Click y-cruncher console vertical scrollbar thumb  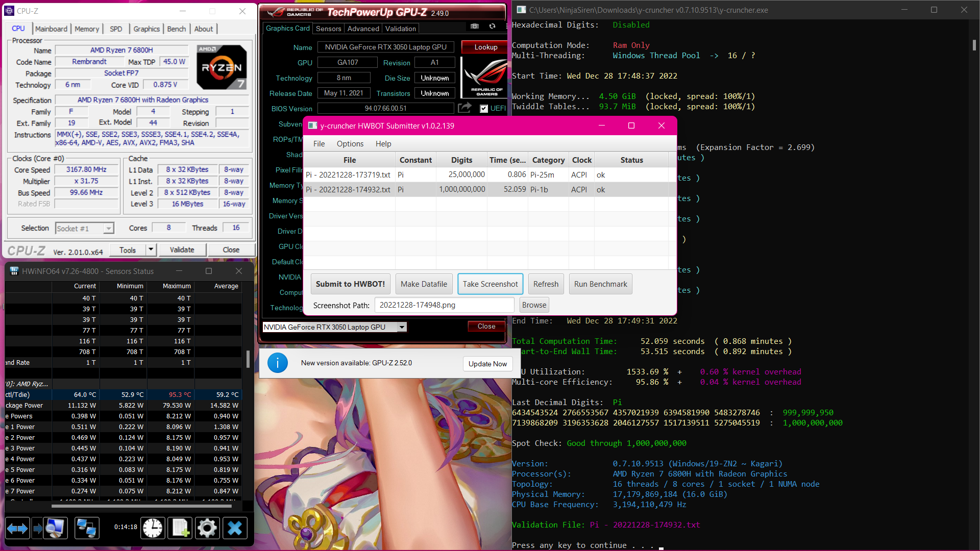(x=974, y=45)
